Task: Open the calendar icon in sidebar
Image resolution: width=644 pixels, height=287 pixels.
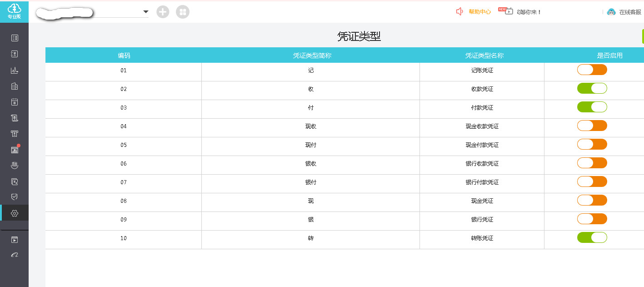Action: [15, 102]
